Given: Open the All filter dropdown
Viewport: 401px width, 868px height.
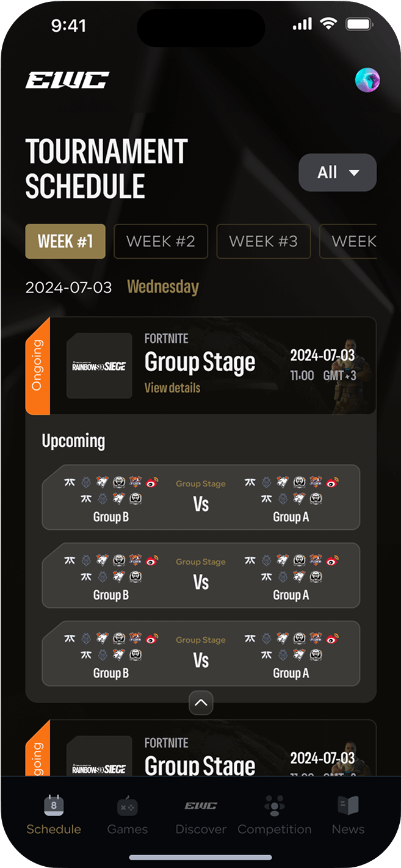Looking at the screenshot, I should pyautogui.click(x=337, y=173).
